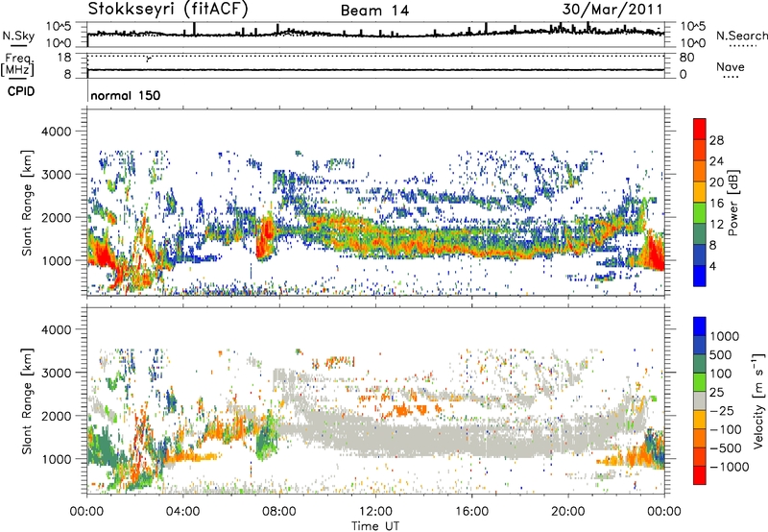Click the Power [dB] colorbar label
This screenshot has width=768, height=532.
pyautogui.click(x=733, y=204)
